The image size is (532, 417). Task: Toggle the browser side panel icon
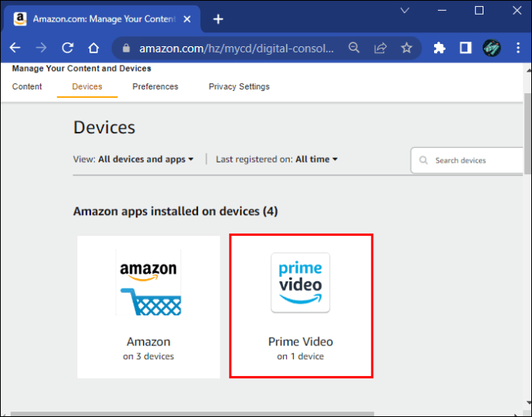tap(466, 48)
